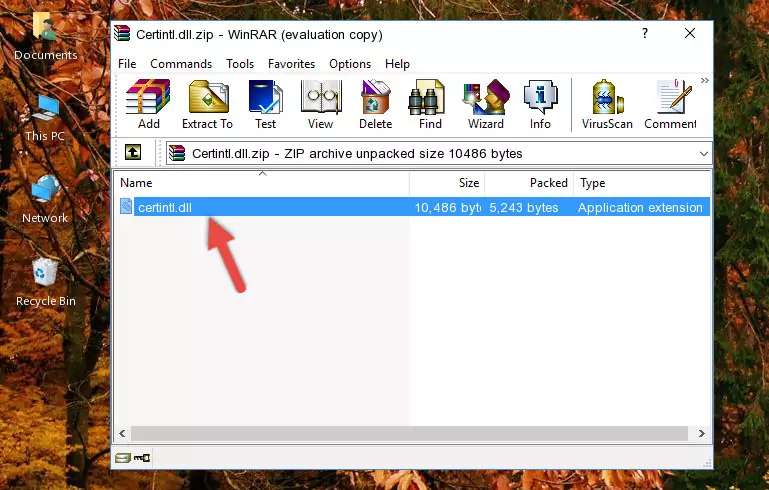
Task: Close the WinRAR window
Action: [x=690, y=33]
